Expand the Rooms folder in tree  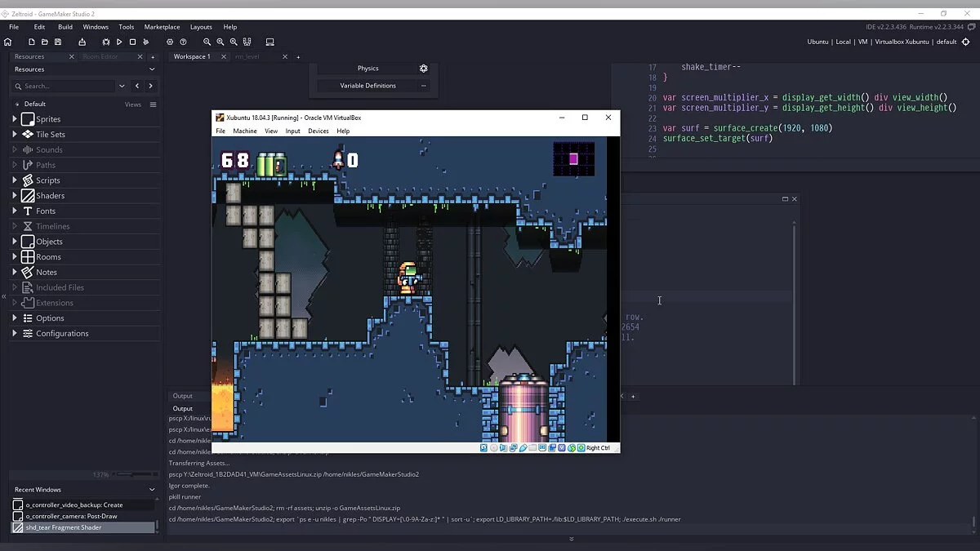pyautogui.click(x=14, y=257)
